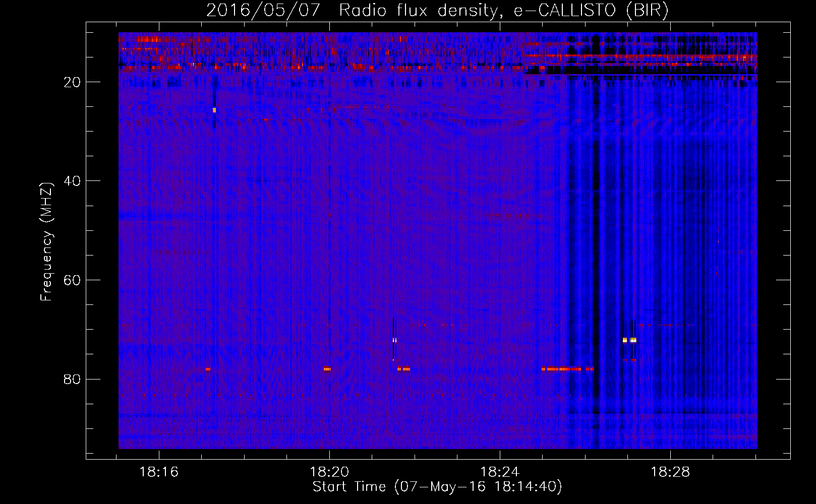This screenshot has width=816, height=504.
Task: Click the '80' frequency tick label
Action: click(x=72, y=379)
